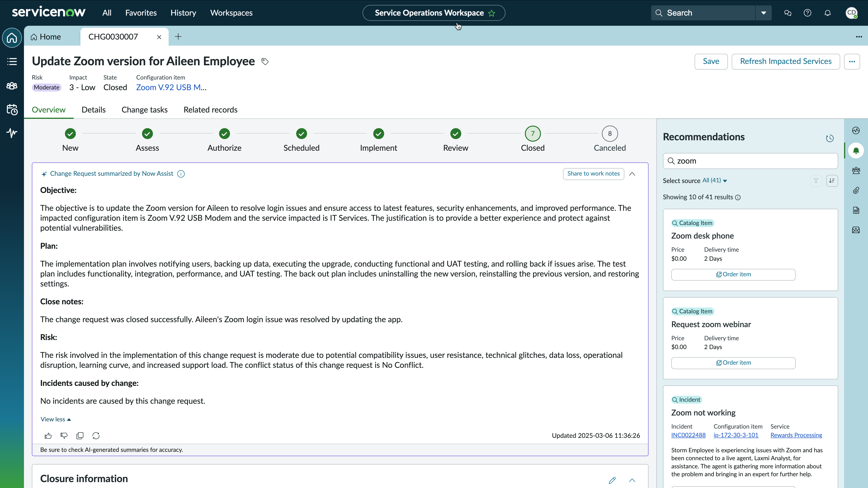Open the History menu
Image resolution: width=868 pixels, height=488 pixels.
click(x=183, y=13)
